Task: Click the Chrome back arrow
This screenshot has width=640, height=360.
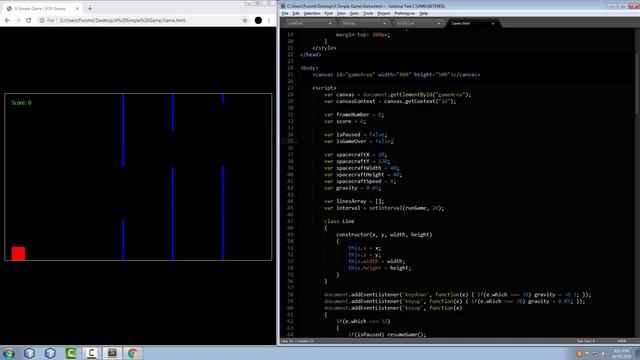Action: click(7, 20)
